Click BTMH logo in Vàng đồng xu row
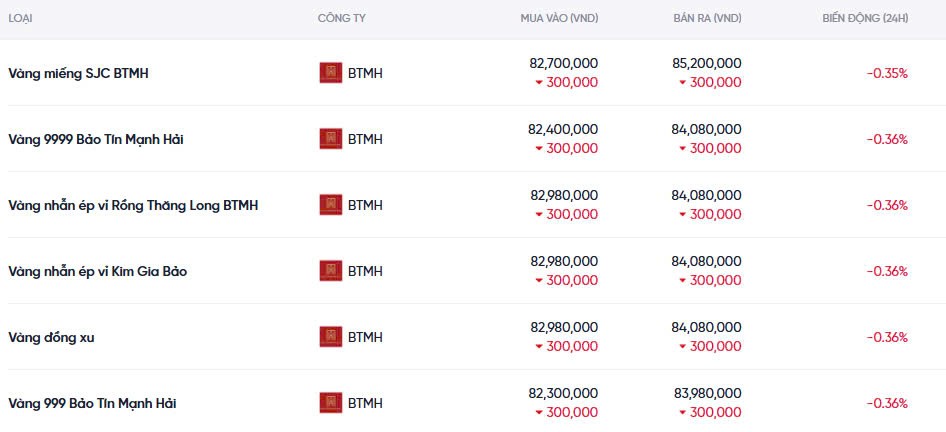 [x=330, y=337]
